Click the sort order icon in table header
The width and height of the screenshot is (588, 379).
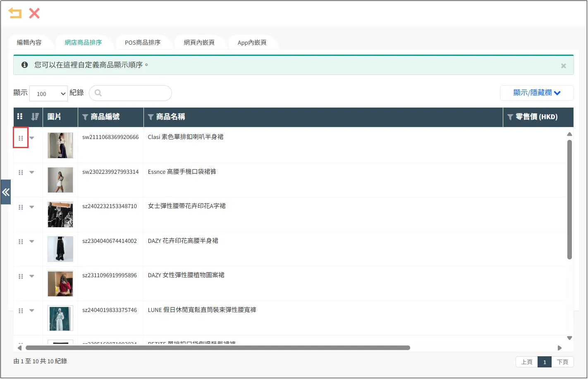(35, 117)
